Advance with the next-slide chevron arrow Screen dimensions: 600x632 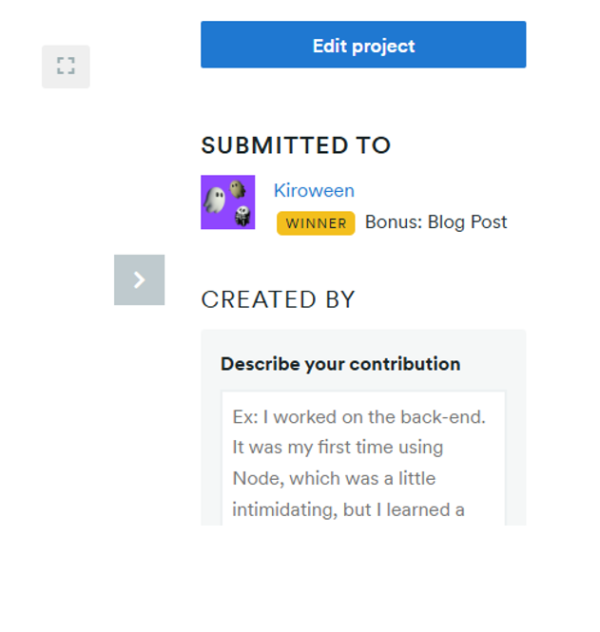tap(139, 280)
